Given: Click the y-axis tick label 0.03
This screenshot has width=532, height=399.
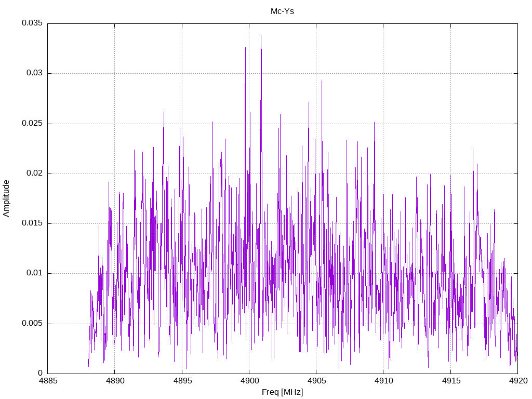Looking at the screenshot, I should (35, 73).
